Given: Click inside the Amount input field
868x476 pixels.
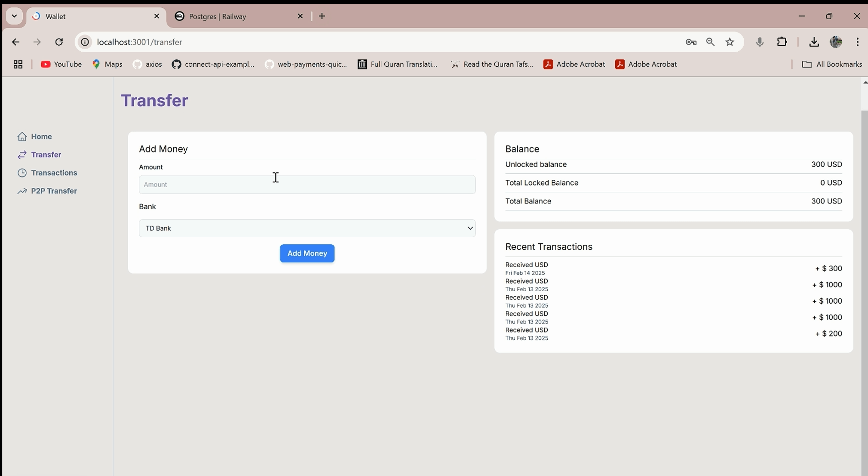Looking at the screenshot, I should click(x=307, y=184).
